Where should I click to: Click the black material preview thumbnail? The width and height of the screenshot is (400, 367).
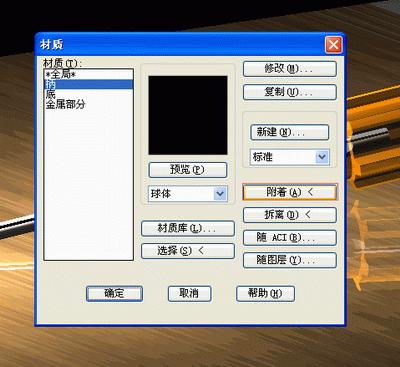188,115
